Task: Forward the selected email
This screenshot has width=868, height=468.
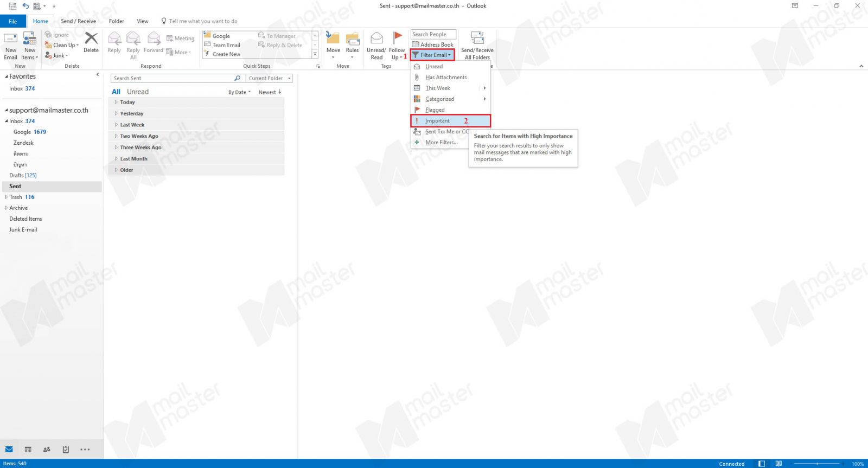Action: click(x=154, y=43)
